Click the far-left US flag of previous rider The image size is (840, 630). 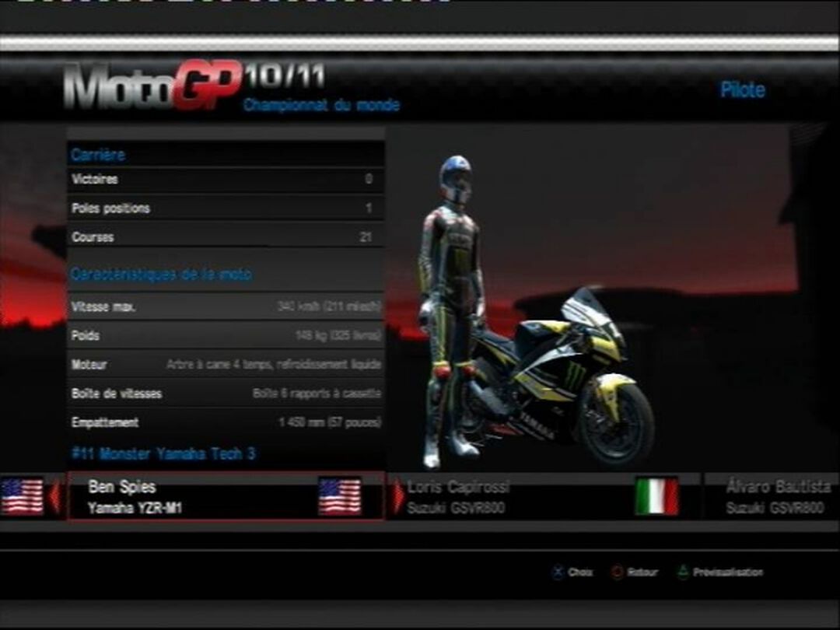click(x=22, y=496)
